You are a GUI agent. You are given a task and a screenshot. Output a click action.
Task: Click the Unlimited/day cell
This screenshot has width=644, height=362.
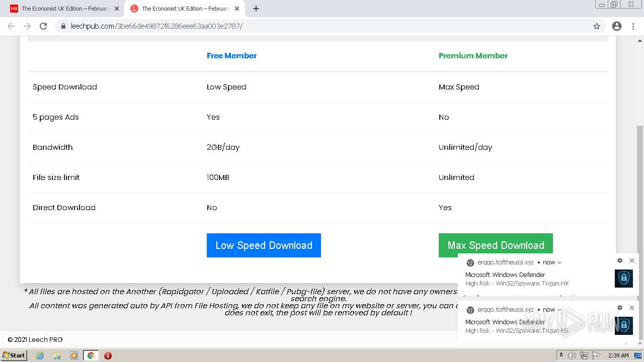click(x=465, y=147)
